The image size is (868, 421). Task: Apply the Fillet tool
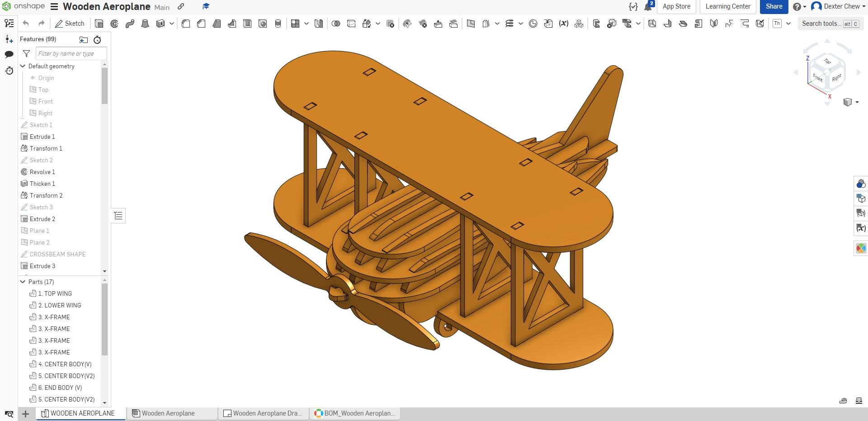185,24
